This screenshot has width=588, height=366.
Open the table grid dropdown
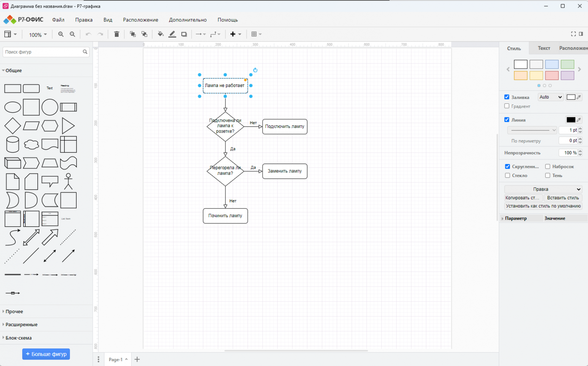(256, 34)
